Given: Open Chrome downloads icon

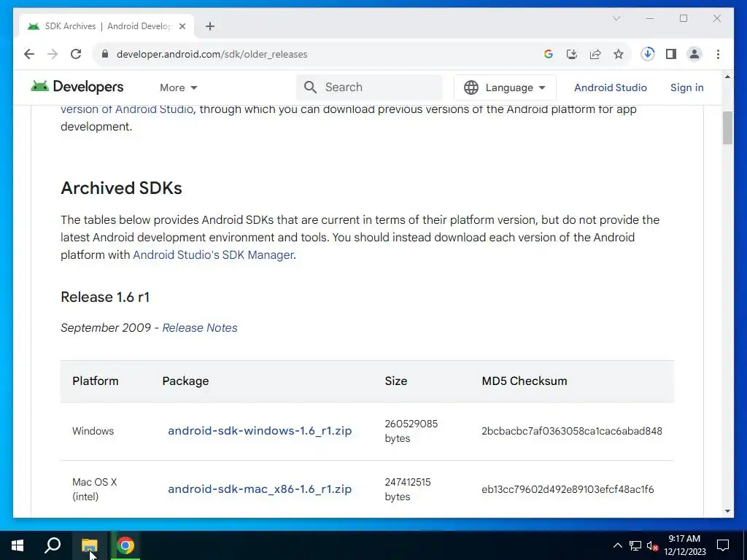Looking at the screenshot, I should [x=648, y=54].
